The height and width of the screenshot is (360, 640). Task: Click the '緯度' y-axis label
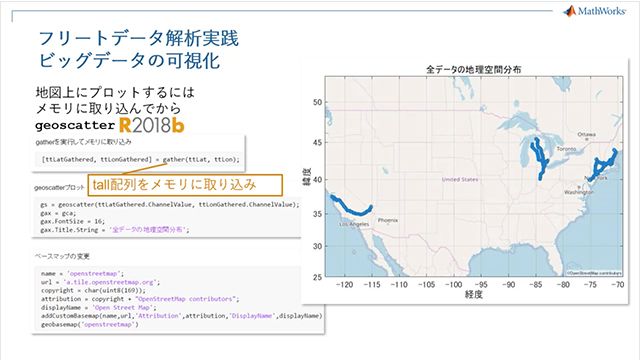[x=307, y=176]
